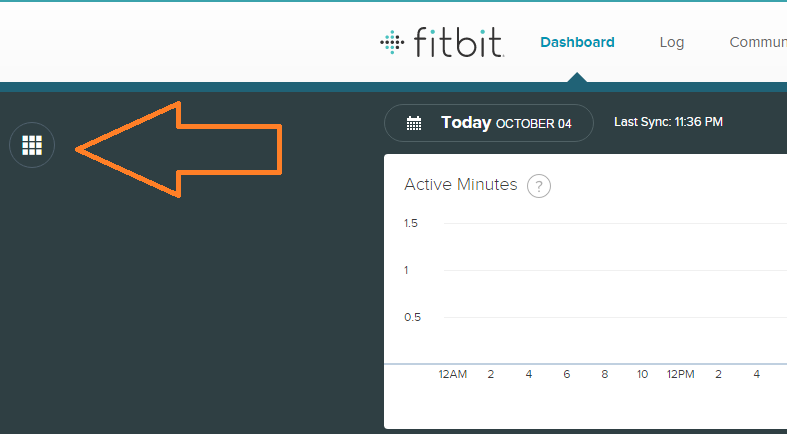Open the dashboard tile grid menu

point(32,146)
